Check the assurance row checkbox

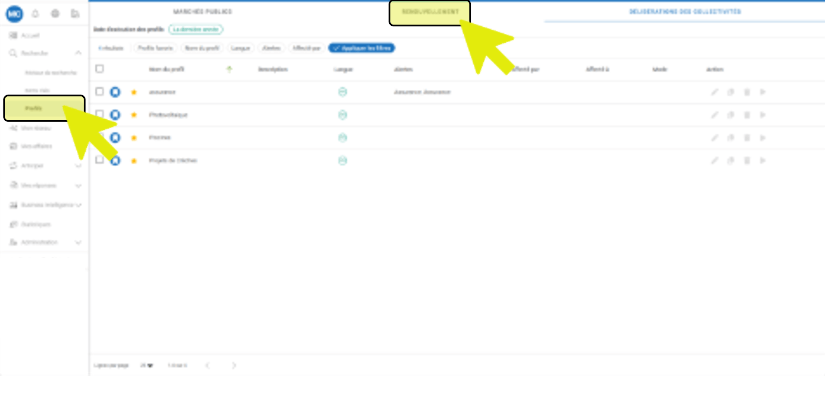point(99,92)
